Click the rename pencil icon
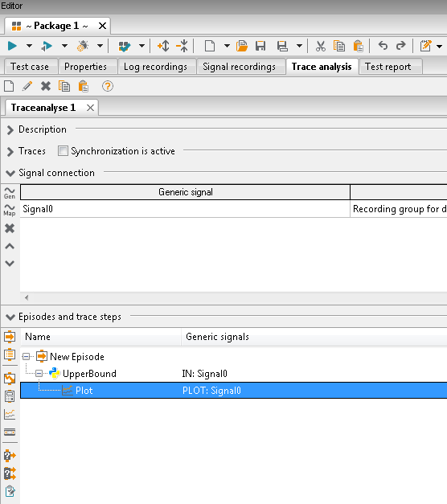This screenshot has width=447, height=504. (x=27, y=86)
